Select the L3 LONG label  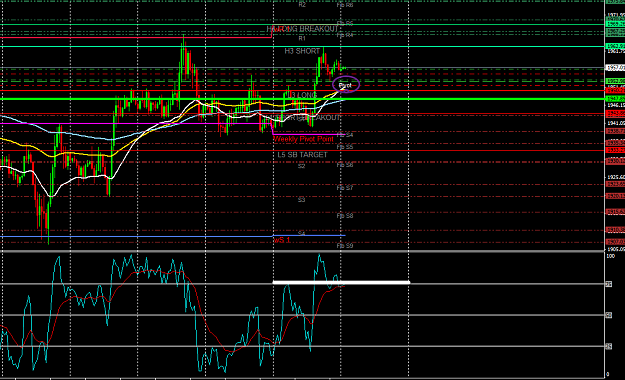pos(302,95)
